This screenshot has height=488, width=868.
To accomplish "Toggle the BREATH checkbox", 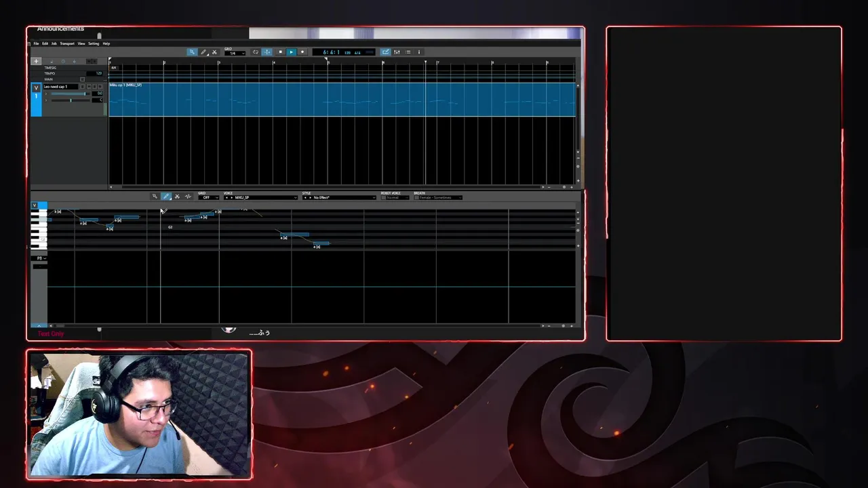I will point(416,198).
